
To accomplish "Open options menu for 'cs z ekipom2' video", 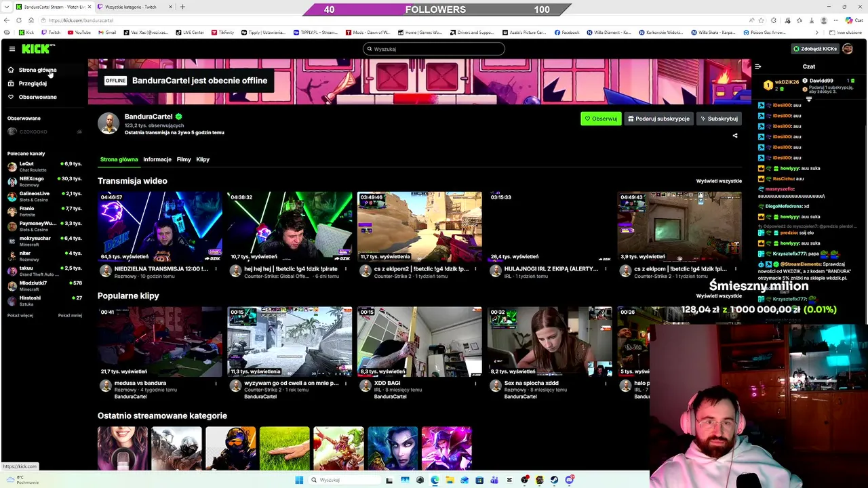I will click(x=475, y=269).
